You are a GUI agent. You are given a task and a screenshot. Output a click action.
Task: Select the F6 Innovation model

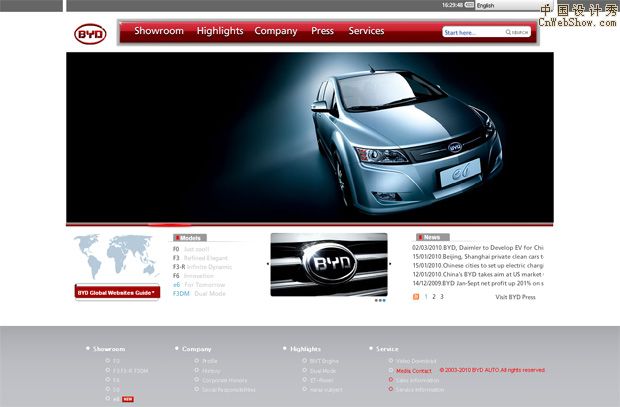(193, 276)
